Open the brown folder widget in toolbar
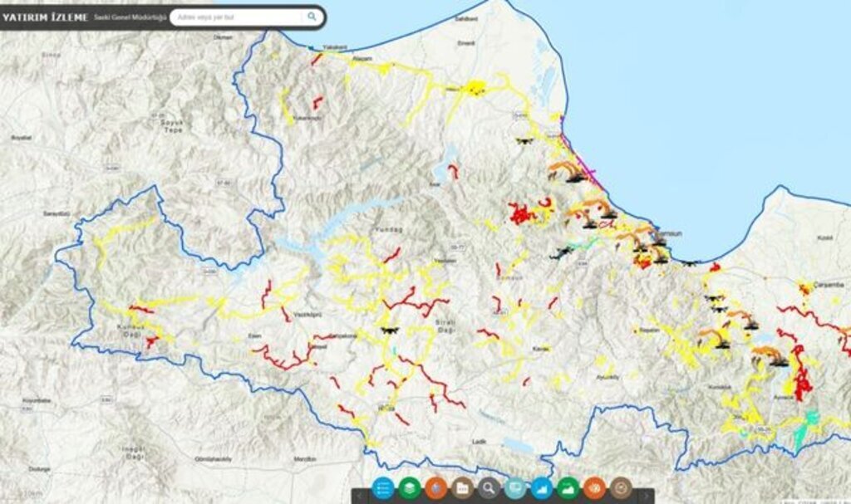The image size is (851, 504). [x=462, y=489]
